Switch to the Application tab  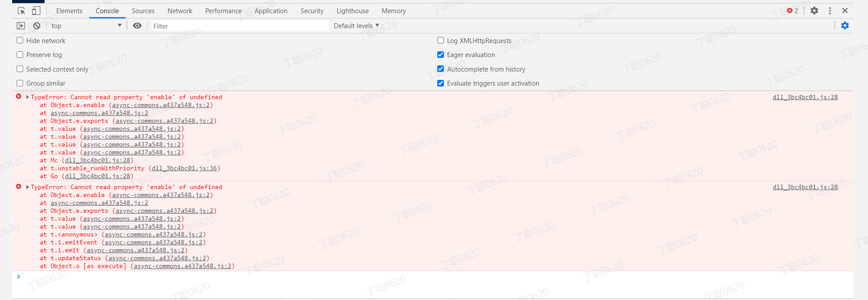(x=271, y=11)
